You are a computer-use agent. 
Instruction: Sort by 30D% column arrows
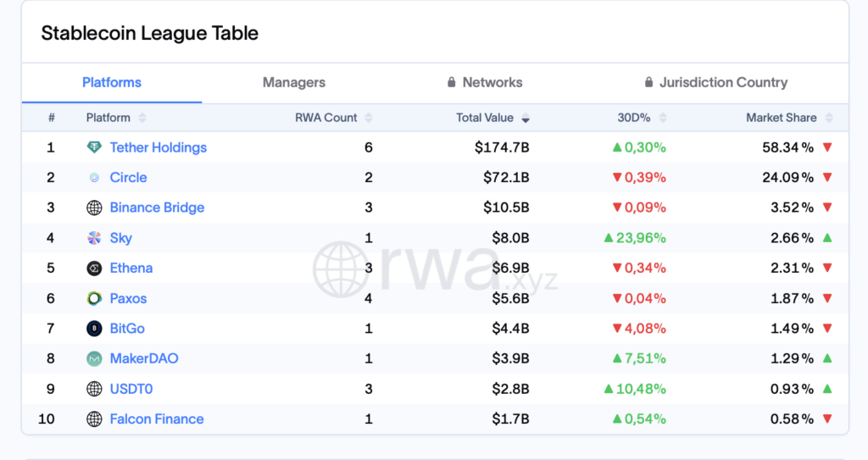coord(663,119)
